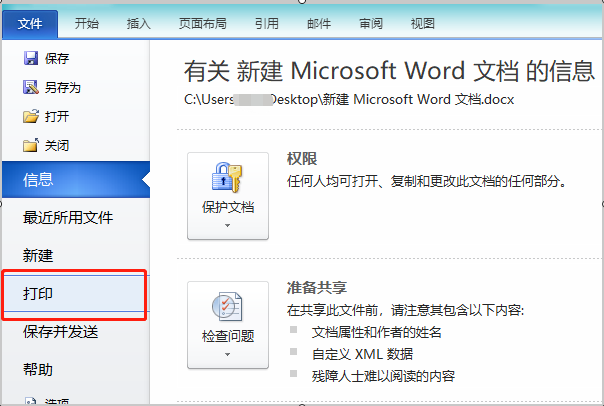The image size is (604, 406).
Task: Click the 准备共享 heading
Action: tap(317, 288)
